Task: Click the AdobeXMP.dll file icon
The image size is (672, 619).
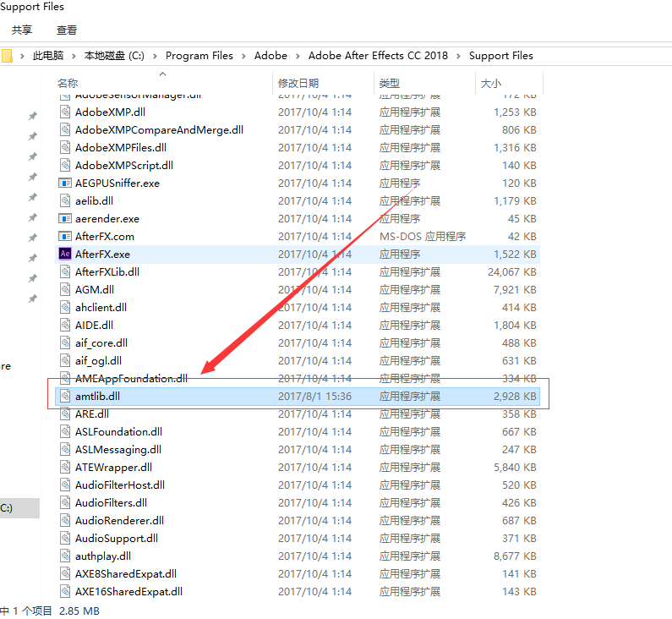Action: tap(65, 112)
